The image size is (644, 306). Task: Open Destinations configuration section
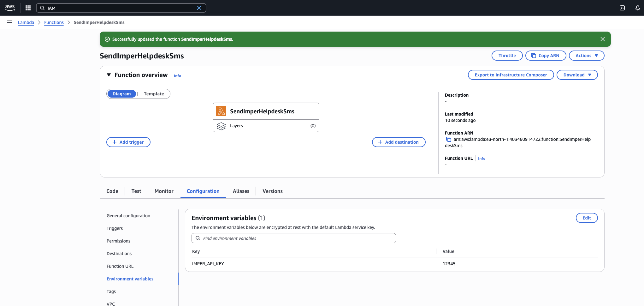point(119,254)
